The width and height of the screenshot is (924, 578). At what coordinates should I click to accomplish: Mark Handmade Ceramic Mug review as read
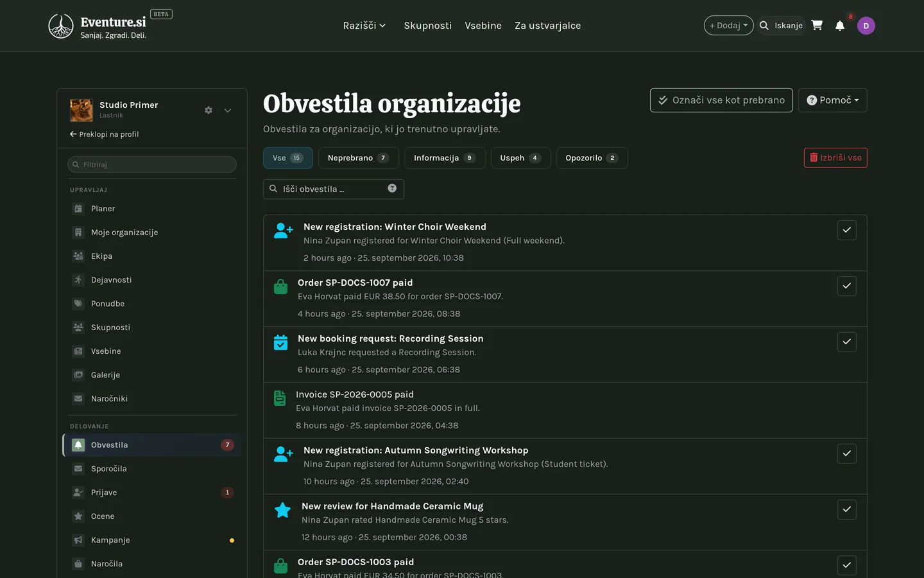click(x=847, y=509)
